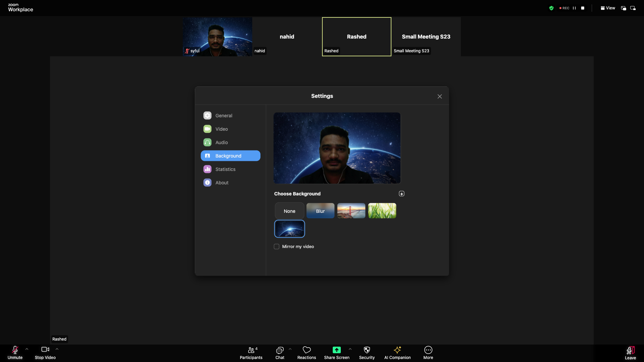Enable Mirror my video checkbox
This screenshot has width=644, height=362.
(x=277, y=247)
